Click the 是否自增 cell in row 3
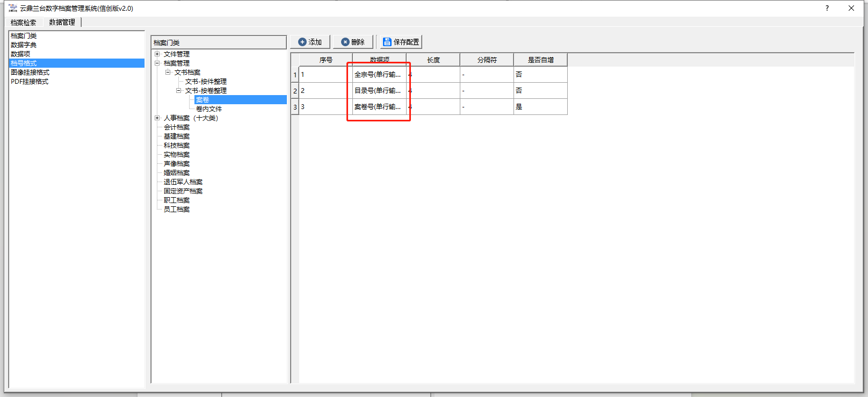 click(540, 107)
